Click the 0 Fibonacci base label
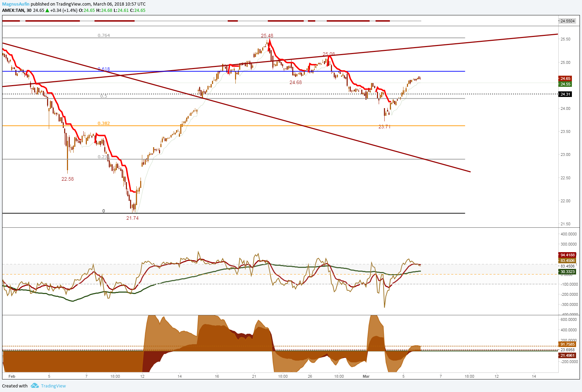Image resolution: width=582 pixels, height=392 pixels. click(x=104, y=211)
